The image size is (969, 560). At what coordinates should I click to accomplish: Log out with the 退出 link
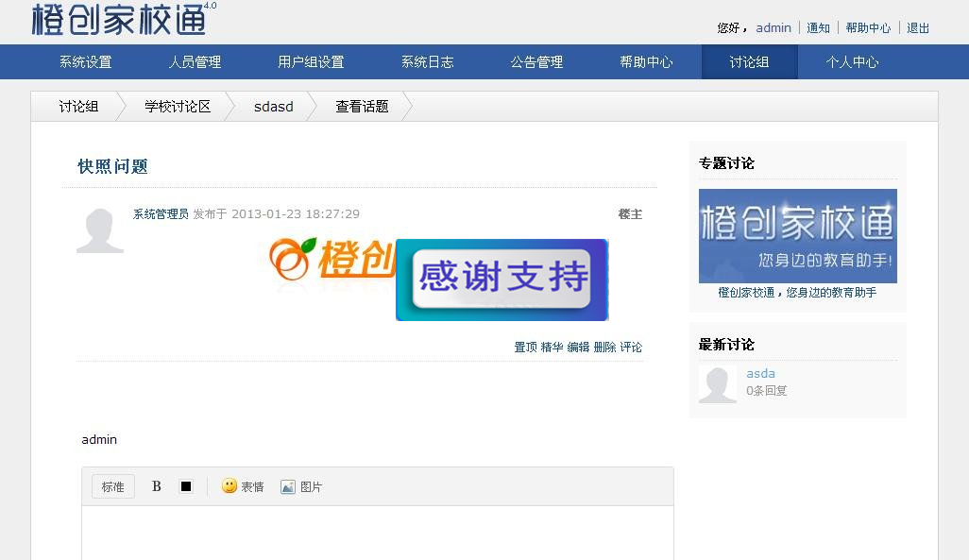(x=918, y=27)
